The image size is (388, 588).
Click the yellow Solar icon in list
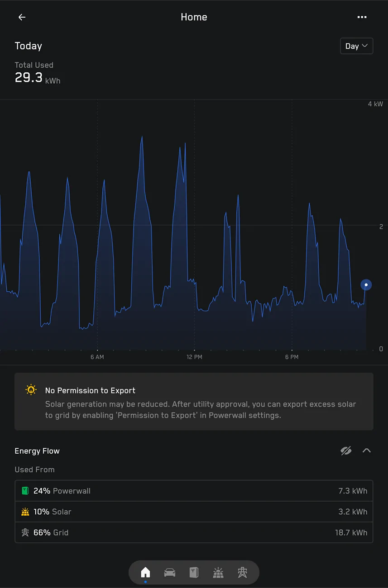(25, 512)
